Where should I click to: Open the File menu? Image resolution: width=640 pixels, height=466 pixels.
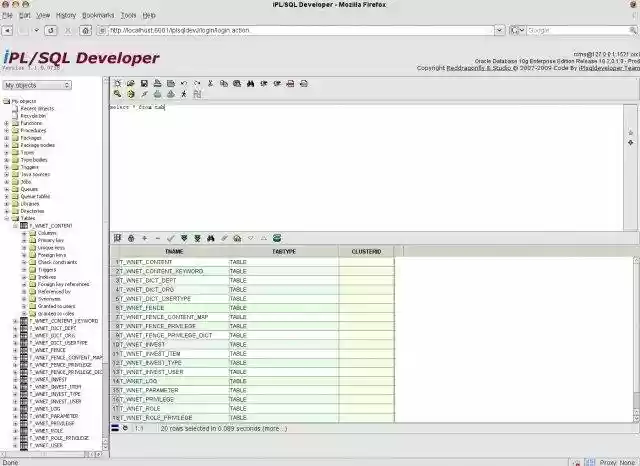click(x=7, y=15)
